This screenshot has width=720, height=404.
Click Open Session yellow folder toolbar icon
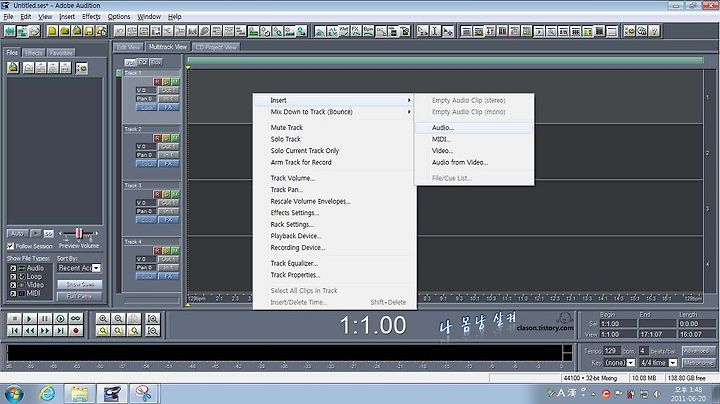65,31
